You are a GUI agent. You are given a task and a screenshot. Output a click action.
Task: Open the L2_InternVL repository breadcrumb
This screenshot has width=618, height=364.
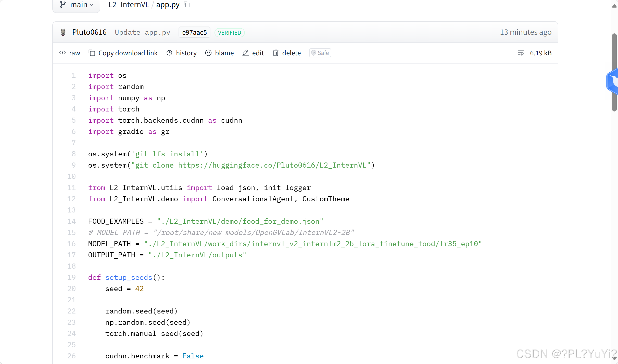click(129, 5)
